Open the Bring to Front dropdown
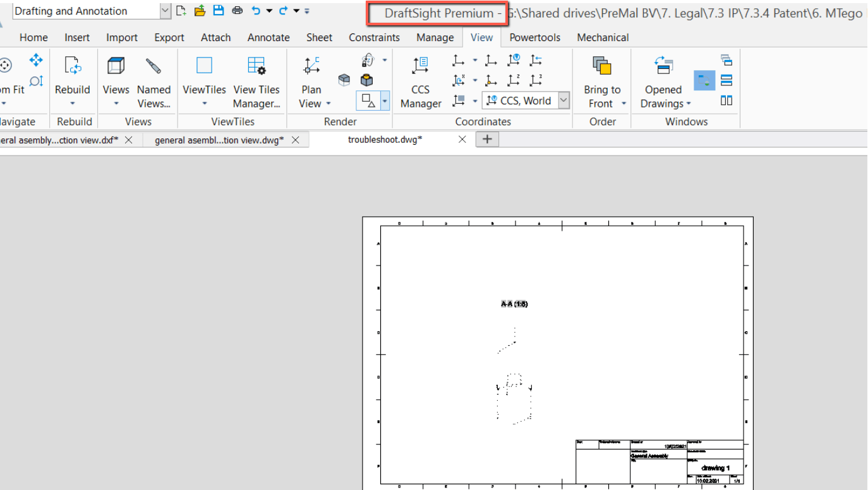The width and height of the screenshot is (868, 490). click(x=624, y=104)
